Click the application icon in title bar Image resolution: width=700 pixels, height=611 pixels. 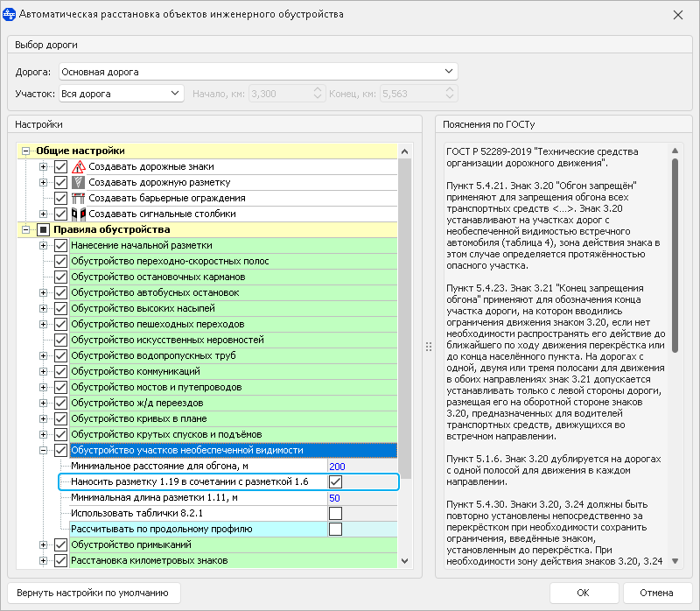(x=9, y=14)
